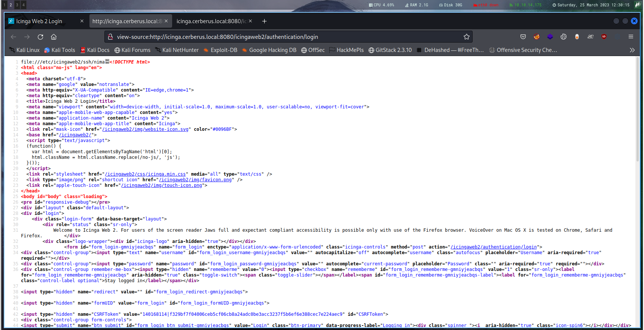Follow the /icingaweb2/authentication/login action link
The width and height of the screenshot is (644, 330).
pyautogui.click(x=494, y=247)
